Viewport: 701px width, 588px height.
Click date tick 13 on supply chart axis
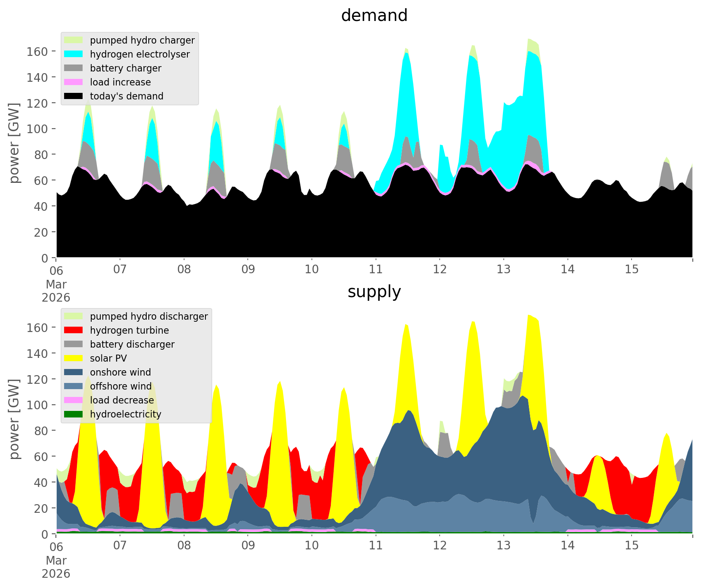(x=503, y=546)
